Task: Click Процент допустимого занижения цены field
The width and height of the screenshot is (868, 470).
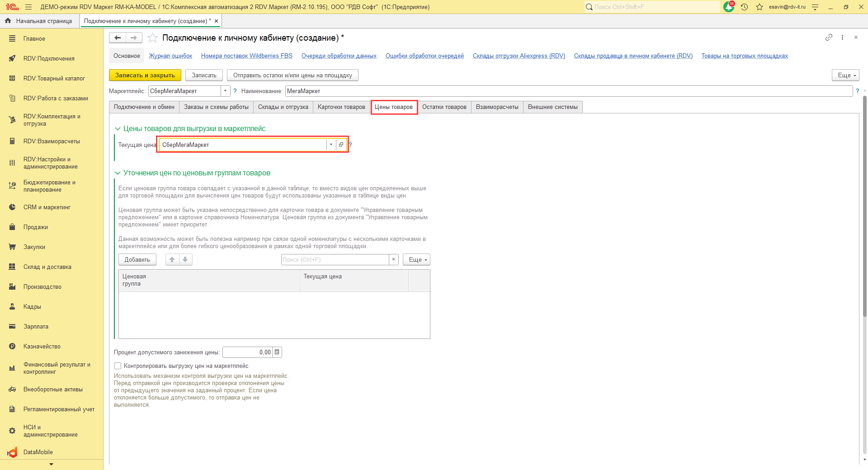Action: pyautogui.click(x=247, y=352)
